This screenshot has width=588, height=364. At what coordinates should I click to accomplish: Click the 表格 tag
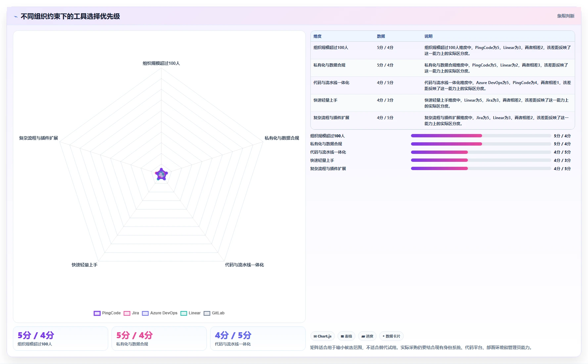coord(346,336)
